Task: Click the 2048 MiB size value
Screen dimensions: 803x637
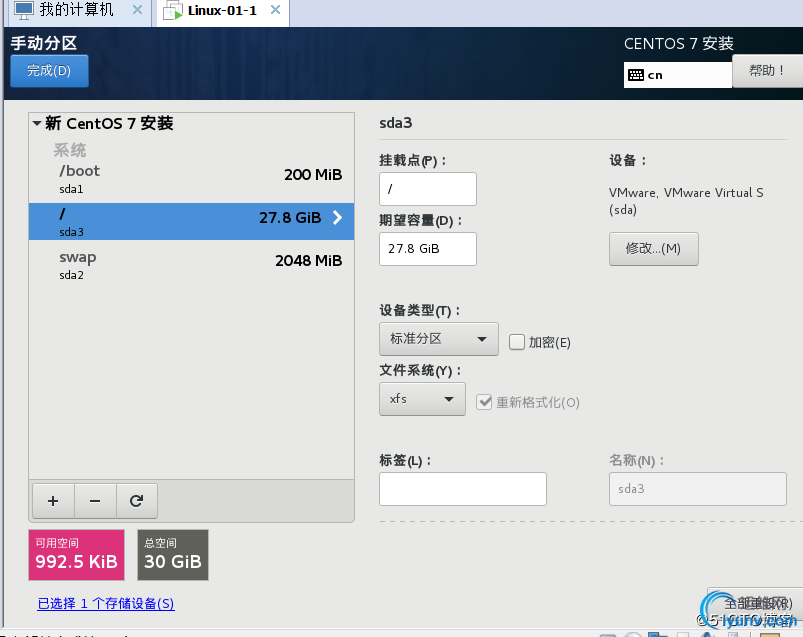Action: 308,261
